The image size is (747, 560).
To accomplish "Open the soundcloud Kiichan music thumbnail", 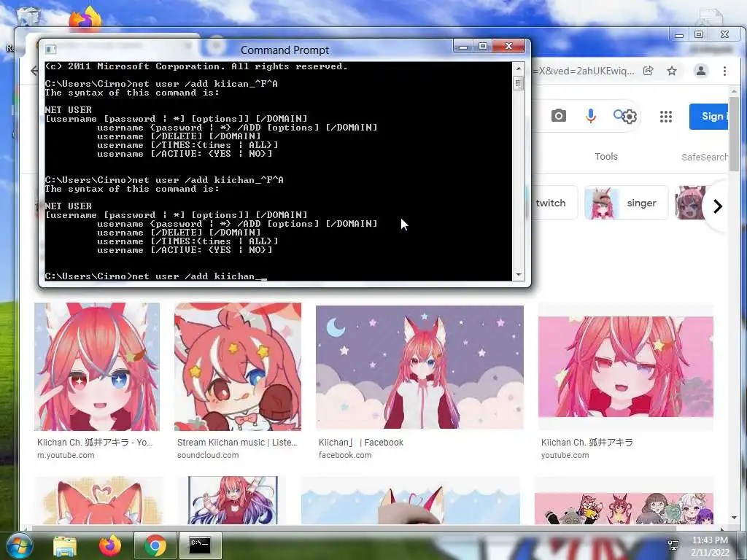I will click(x=238, y=367).
